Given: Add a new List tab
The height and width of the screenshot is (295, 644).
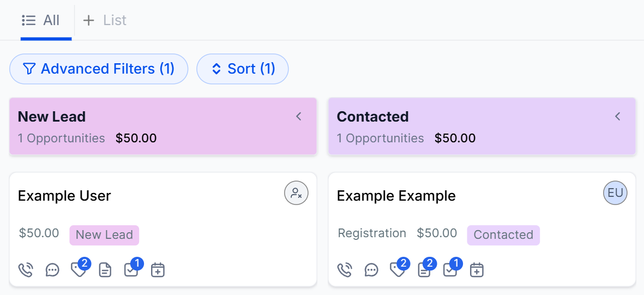Looking at the screenshot, I should pyautogui.click(x=104, y=21).
